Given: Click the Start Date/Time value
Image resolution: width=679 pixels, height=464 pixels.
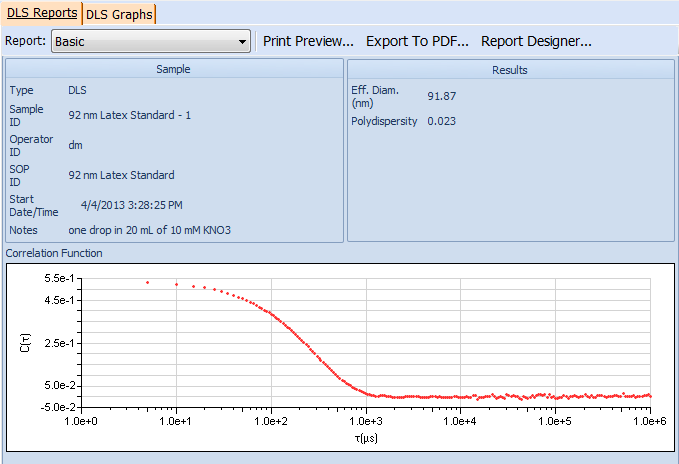Looking at the screenshot, I should tap(132, 205).
